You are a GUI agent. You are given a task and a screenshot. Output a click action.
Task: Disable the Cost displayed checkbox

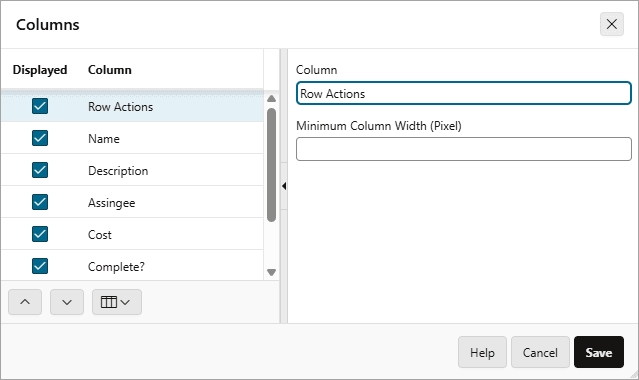(x=40, y=234)
